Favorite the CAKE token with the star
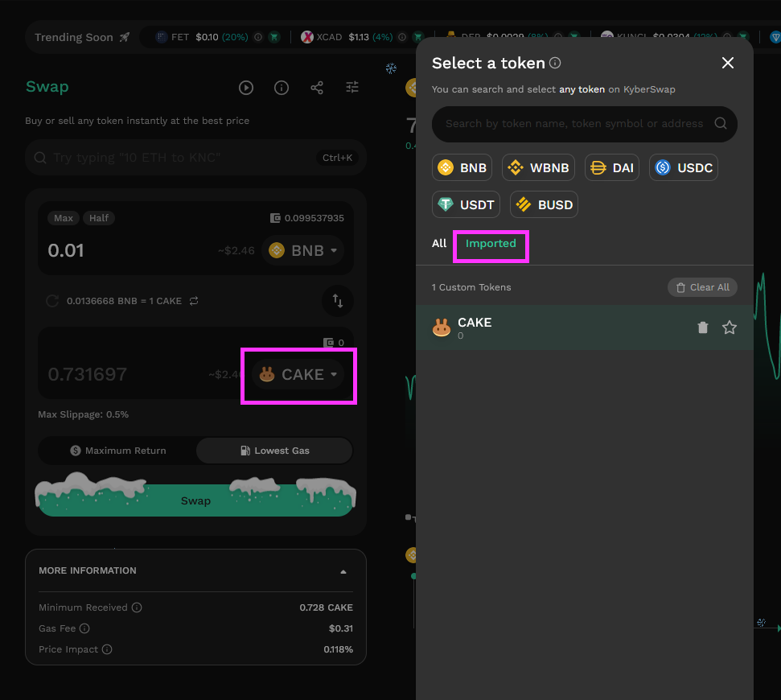 point(730,327)
